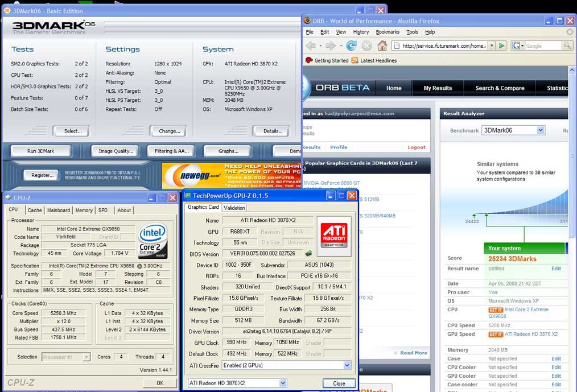This screenshot has width=577, height=392.
Task: Go to Firefox Home page icon
Action: [382, 46]
